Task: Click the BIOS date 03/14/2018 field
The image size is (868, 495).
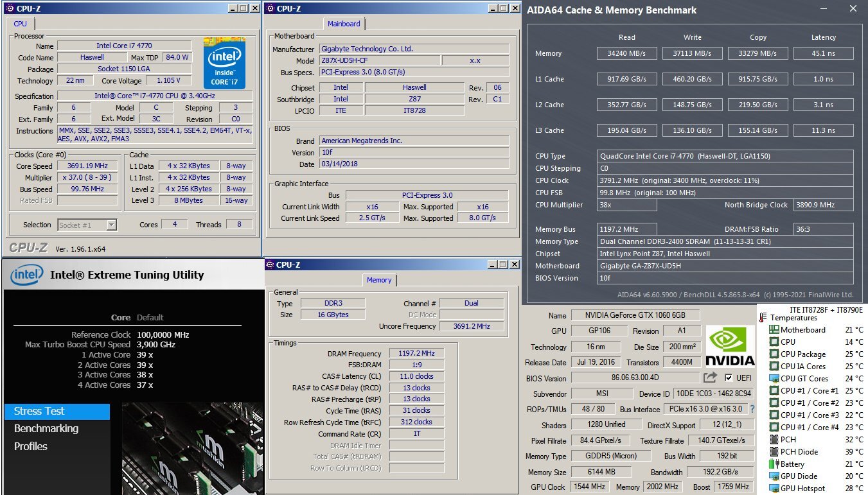Action: click(414, 164)
